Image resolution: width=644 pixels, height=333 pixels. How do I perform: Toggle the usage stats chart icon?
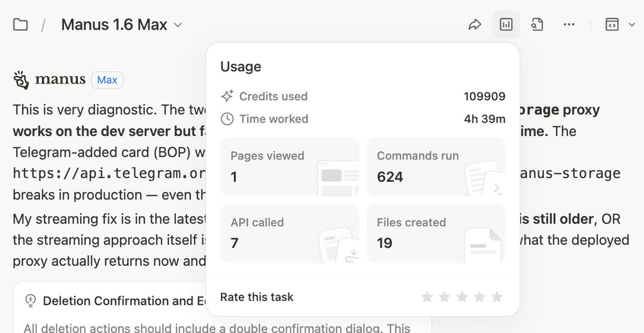pyautogui.click(x=506, y=25)
